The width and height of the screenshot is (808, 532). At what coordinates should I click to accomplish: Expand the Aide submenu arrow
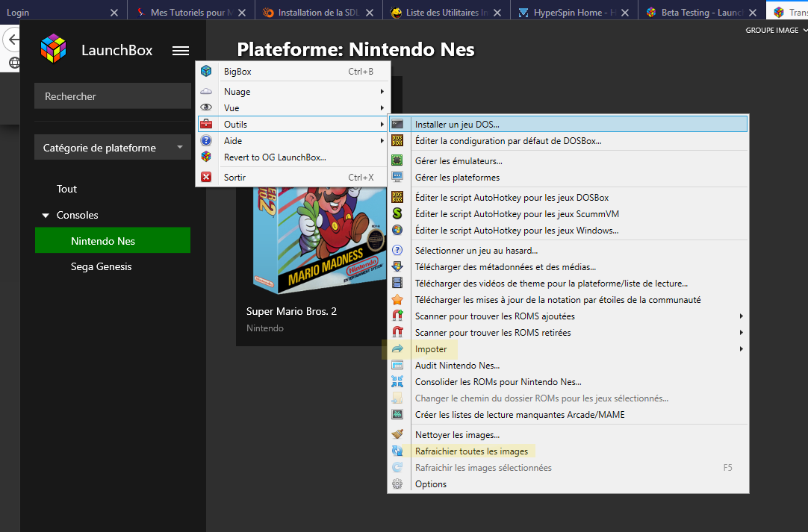click(382, 140)
